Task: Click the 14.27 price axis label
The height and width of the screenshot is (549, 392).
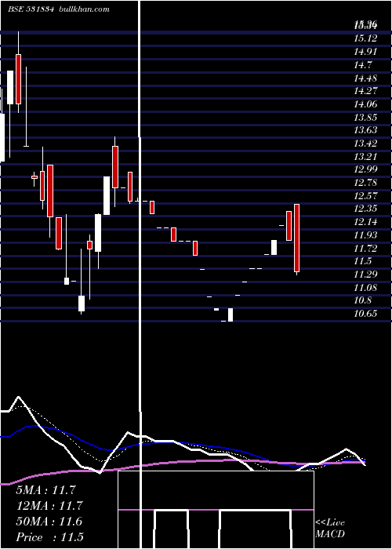Action: [x=365, y=91]
